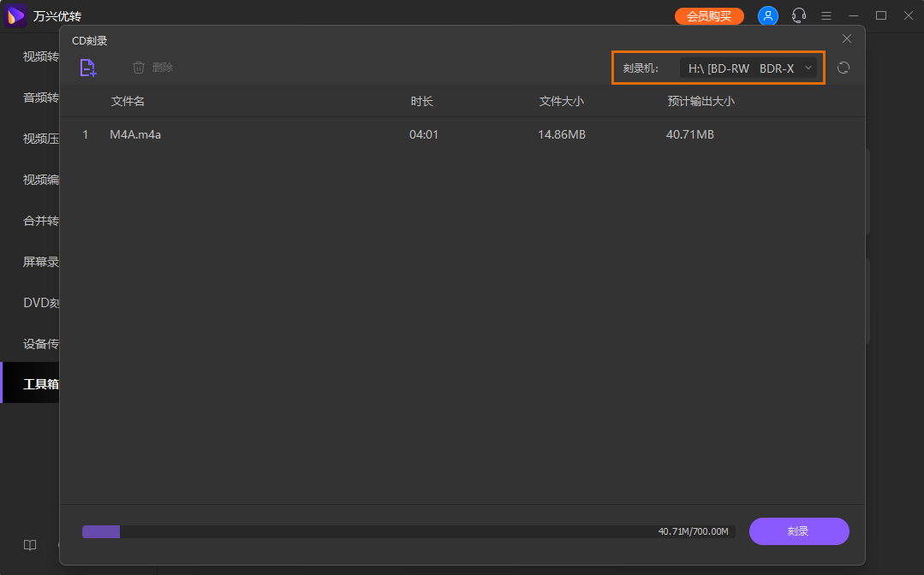
Task: Maximize the 万兴优转 window
Action: 881,16
